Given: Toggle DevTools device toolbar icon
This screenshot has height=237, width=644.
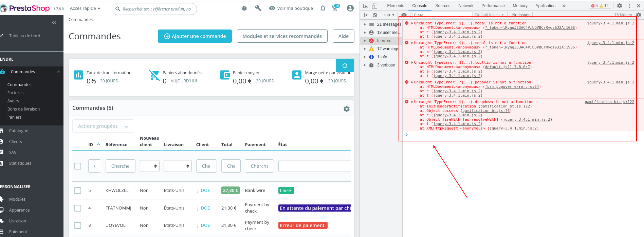Looking at the screenshot, I should (x=374, y=6).
